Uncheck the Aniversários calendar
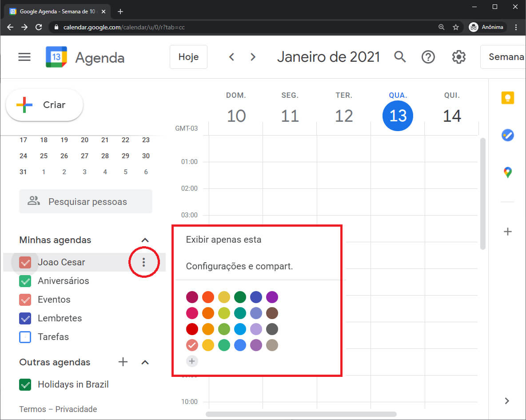 (25, 281)
